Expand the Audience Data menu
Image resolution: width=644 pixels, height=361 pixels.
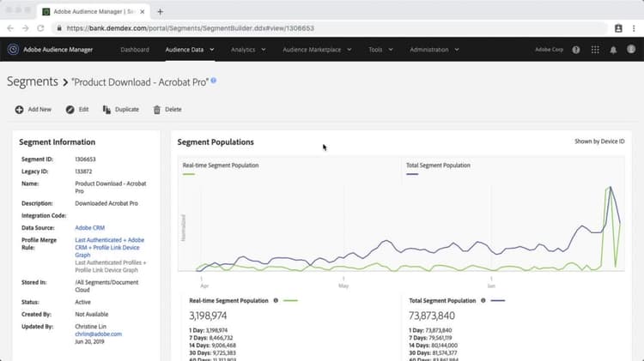click(x=189, y=50)
